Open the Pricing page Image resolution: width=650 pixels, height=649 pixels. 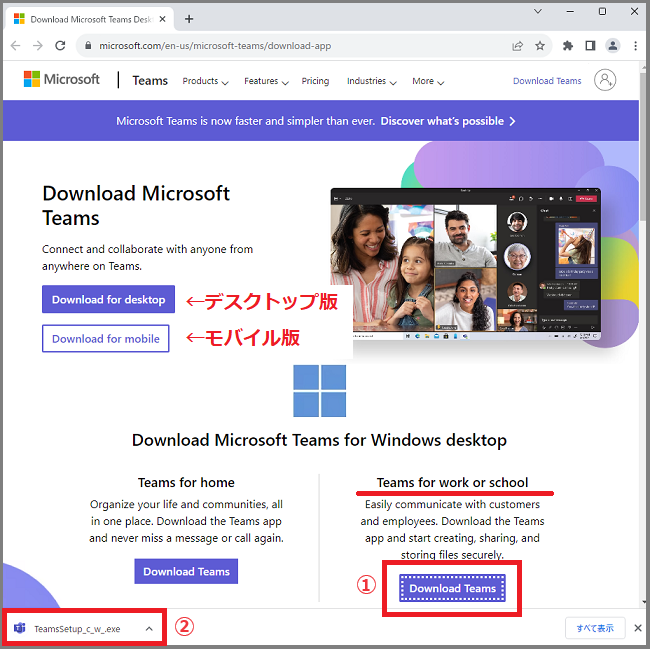(x=315, y=81)
